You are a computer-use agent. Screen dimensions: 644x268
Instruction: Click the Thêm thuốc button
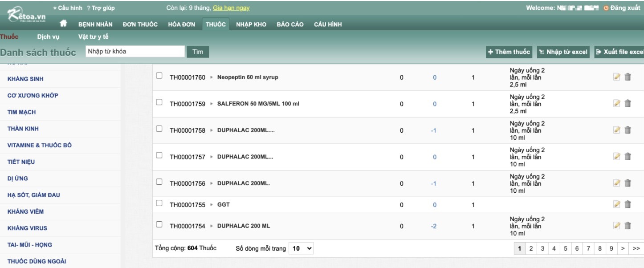point(509,52)
